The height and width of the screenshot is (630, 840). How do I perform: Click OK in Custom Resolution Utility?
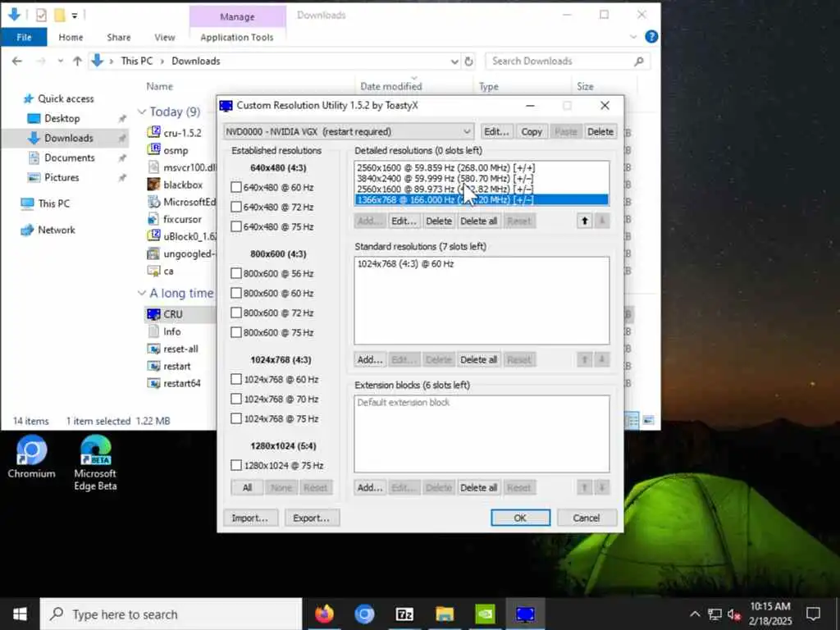click(520, 518)
